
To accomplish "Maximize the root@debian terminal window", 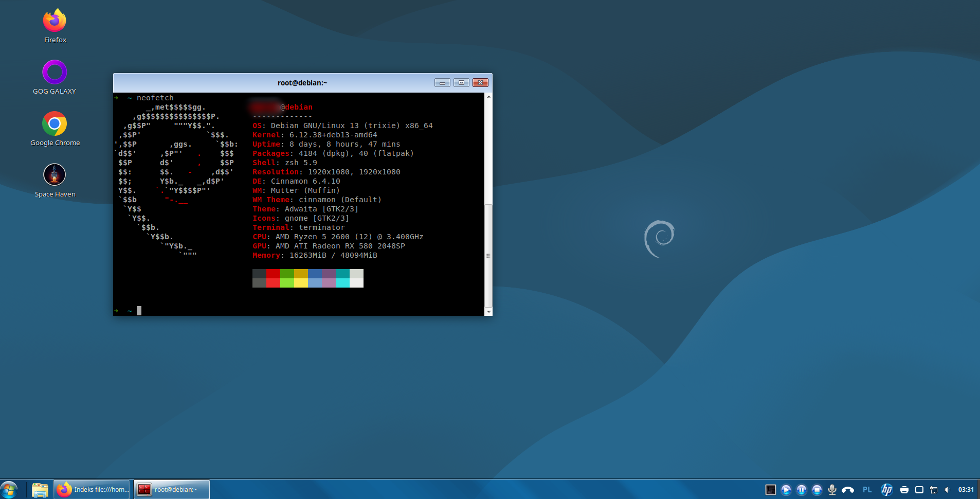I will [x=461, y=83].
